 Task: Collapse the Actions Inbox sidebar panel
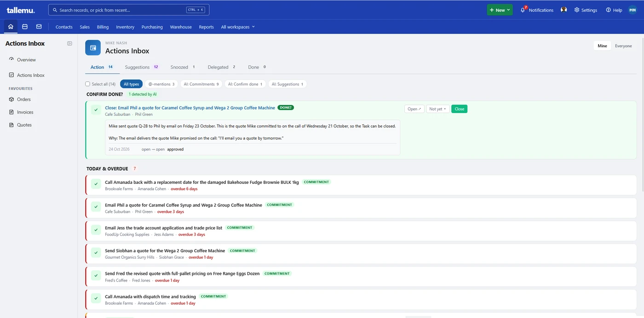pyautogui.click(x=70, y=44)
